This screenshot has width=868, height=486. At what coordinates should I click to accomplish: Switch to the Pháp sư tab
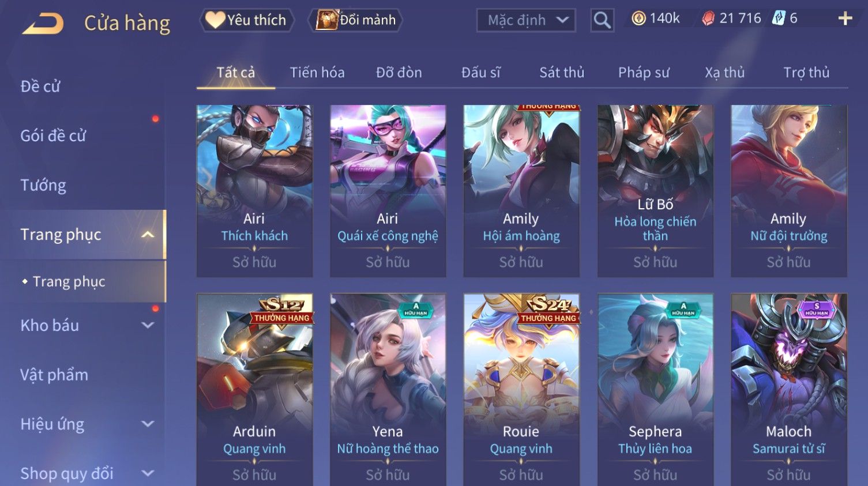[644, 73]
